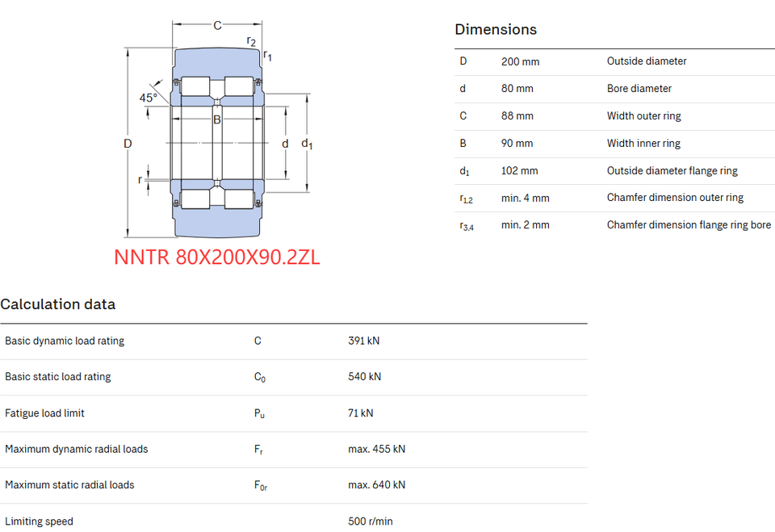Image resolution: width=775 pixels, height=532 pixels.
Task: Click the C0 symbol in Calculation data
Action: [259, 377]
